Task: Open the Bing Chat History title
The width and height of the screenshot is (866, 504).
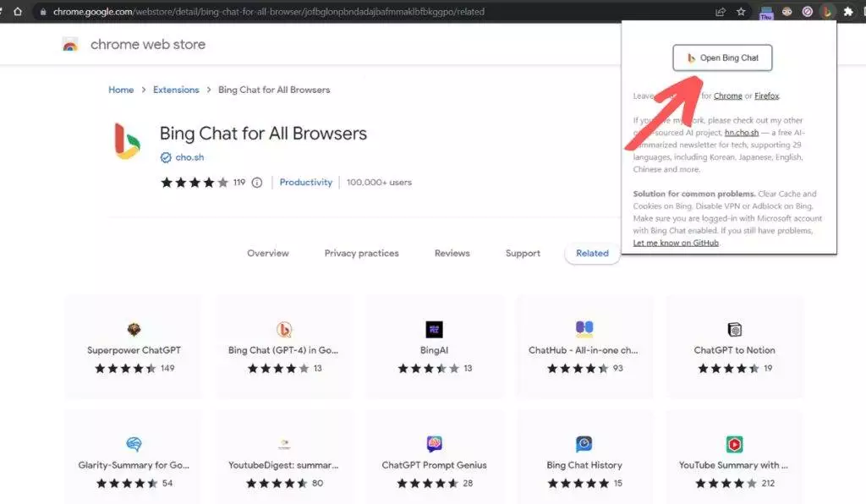Action: (x=584, y=465)
